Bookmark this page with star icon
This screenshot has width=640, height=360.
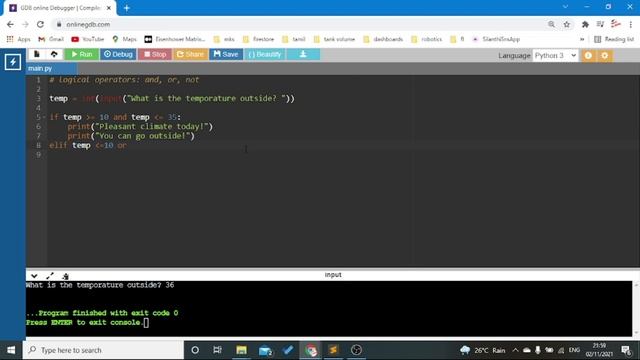point(567,24)
